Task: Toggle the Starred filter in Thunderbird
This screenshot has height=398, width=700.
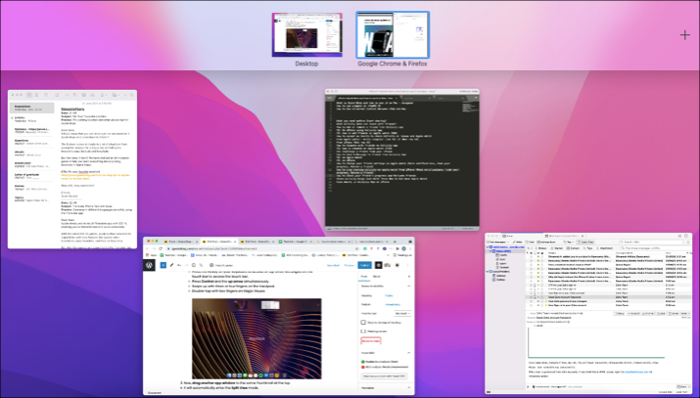Action: (557, 248)
